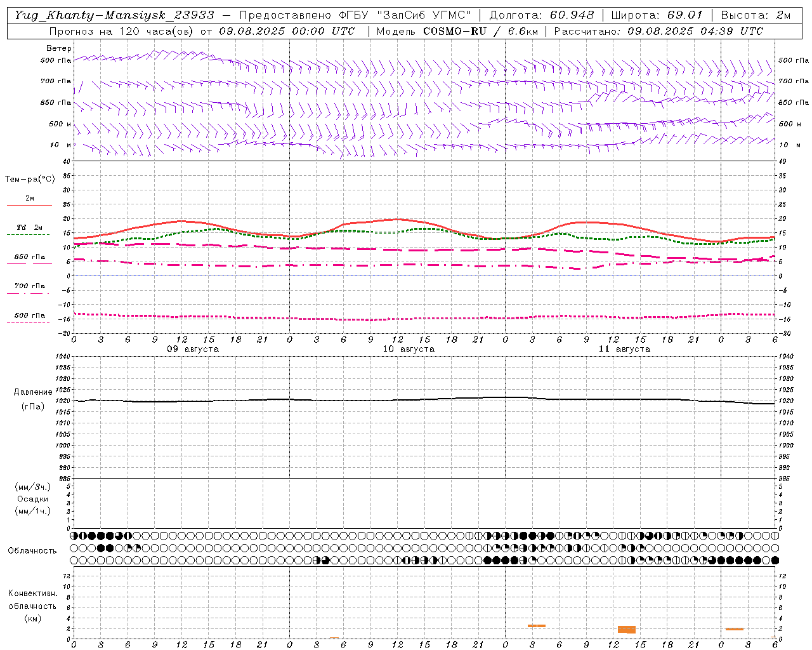Click the 'Широта: 69.01' field

click(x=657, y=15)
